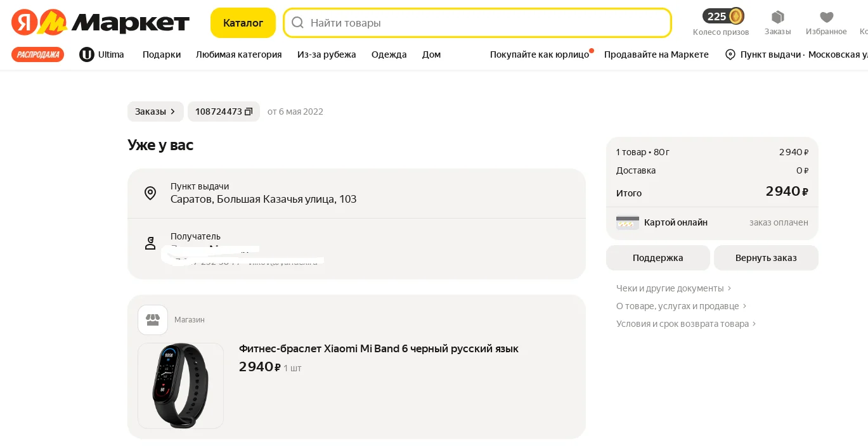Open Из-за рубежа section

[327, 54]
